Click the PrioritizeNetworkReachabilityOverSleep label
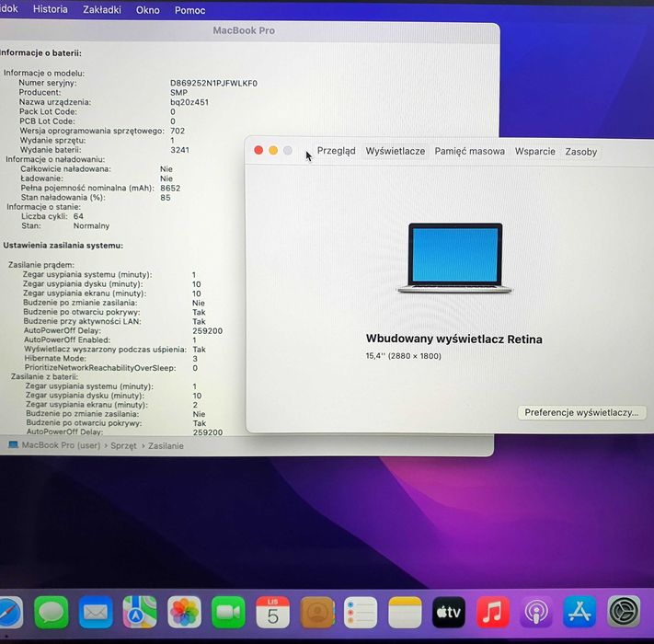Image resolution: width=654 pixels, height=644 pixels. [x=100, y=368]
